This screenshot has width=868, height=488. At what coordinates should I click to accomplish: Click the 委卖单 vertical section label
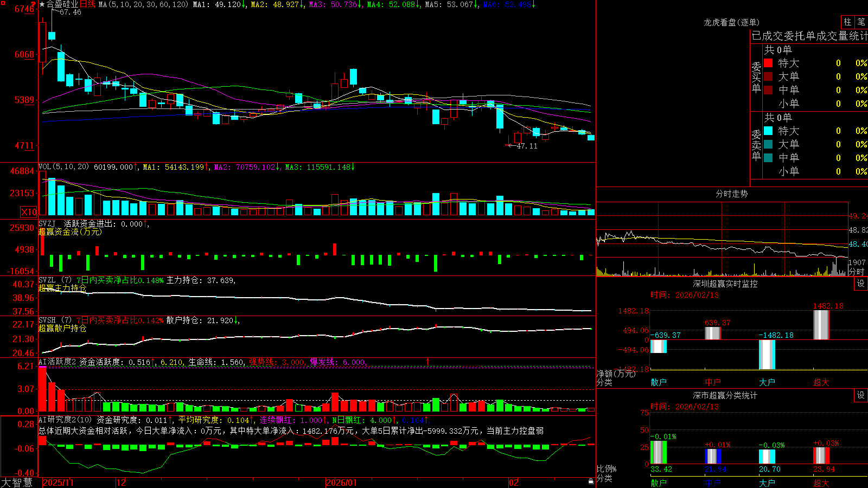coord(756,145)
